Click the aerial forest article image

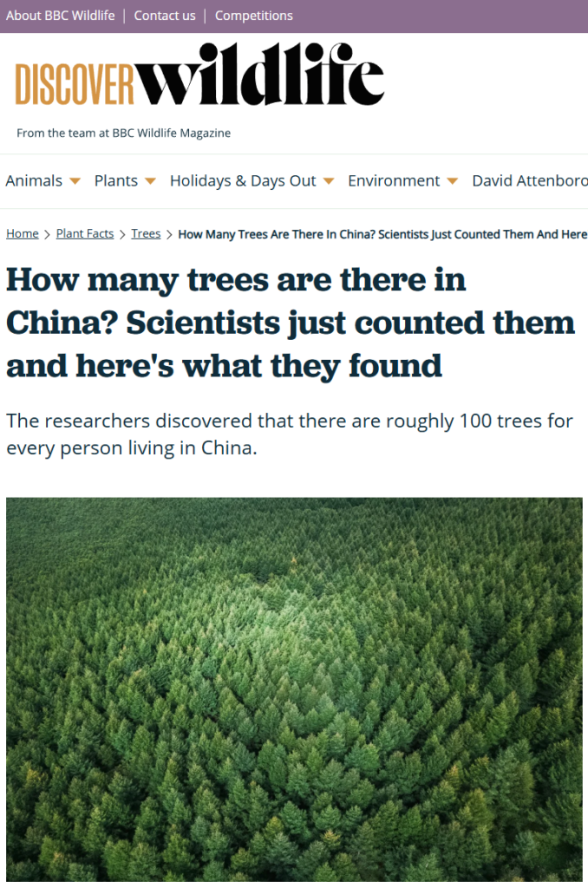pyautogui.click(x=294, y=689)
